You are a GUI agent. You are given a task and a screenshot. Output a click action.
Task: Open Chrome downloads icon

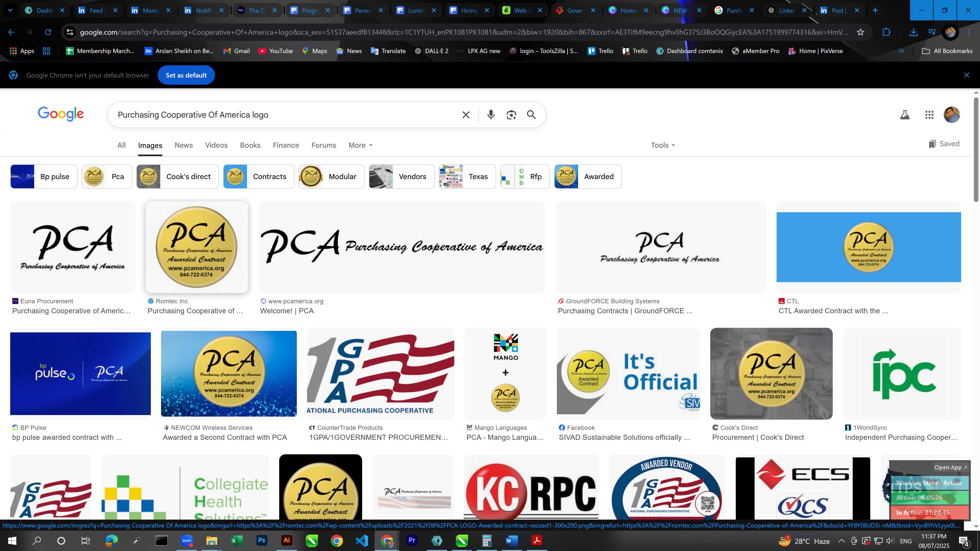pyautogui.click(x=913, y=32)
